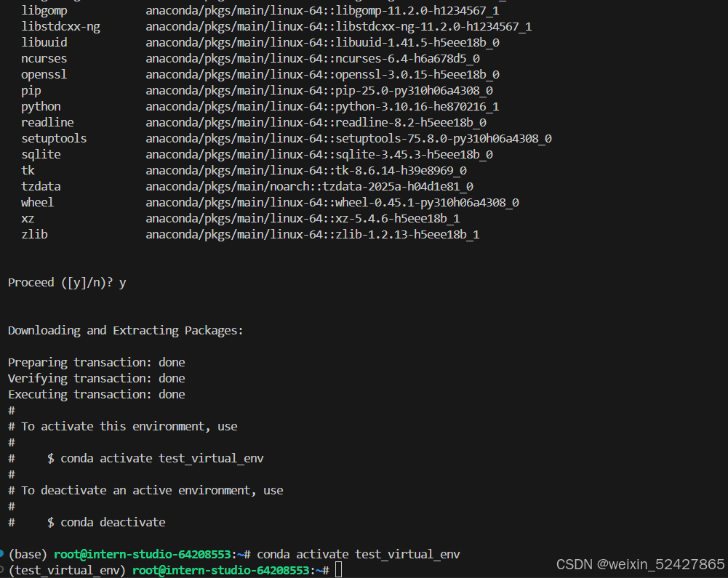Click the tzdata noarch package path
Viewport: 728px width, 578px height.
coord(309,186)
